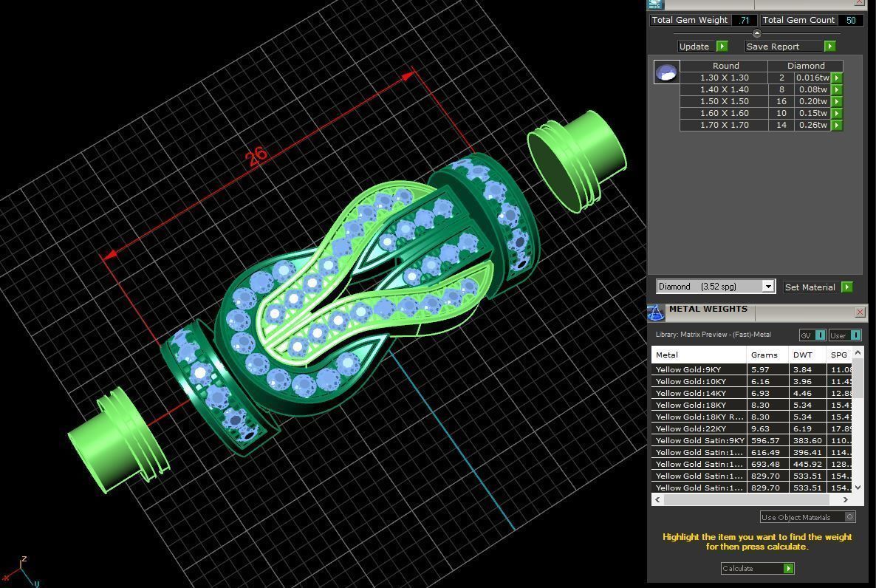Click the 1.30 X 1.30 size cell
The image size is (876, 588).
[724, 78]
